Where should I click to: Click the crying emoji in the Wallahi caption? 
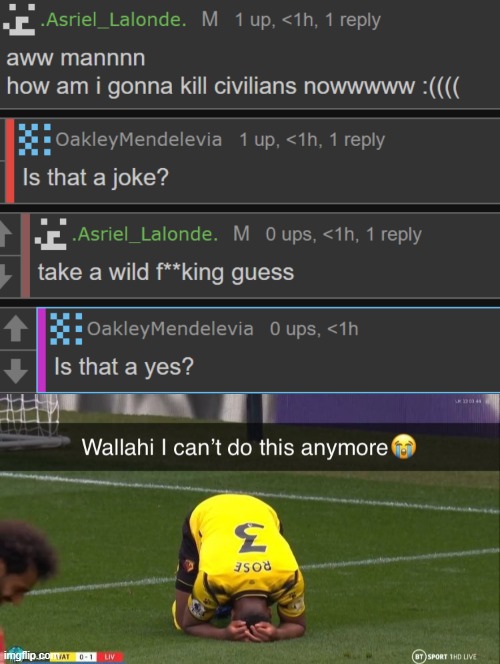pos(403,447)
